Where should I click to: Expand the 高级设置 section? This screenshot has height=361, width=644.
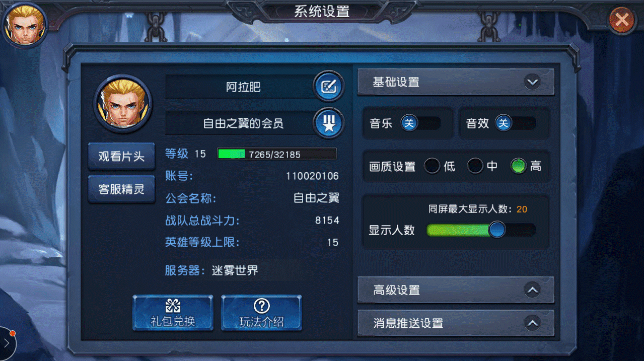click(x=456, y=290)
